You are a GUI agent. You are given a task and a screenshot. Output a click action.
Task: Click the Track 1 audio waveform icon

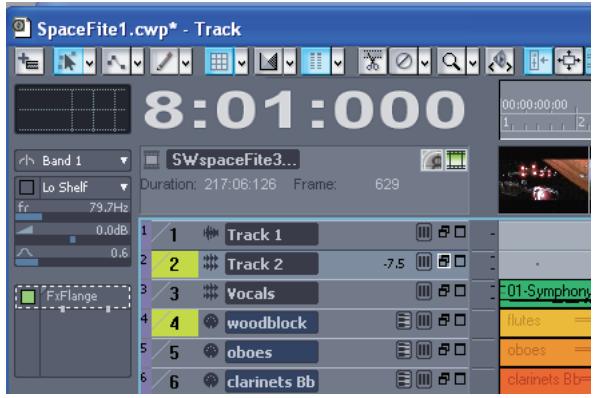[211, 233]
